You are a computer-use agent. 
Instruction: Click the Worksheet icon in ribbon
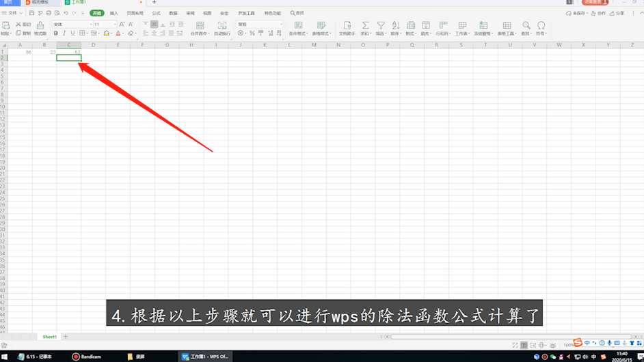(x=462, y=25)
